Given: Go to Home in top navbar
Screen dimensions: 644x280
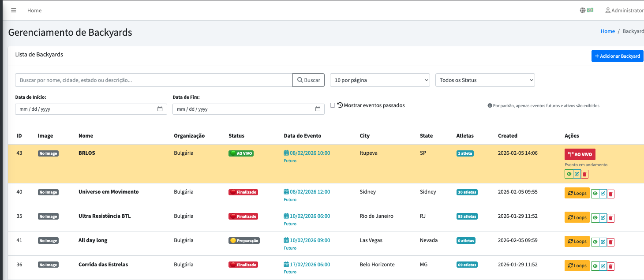Looking at the screenshot, I should (x=34, y=11).
